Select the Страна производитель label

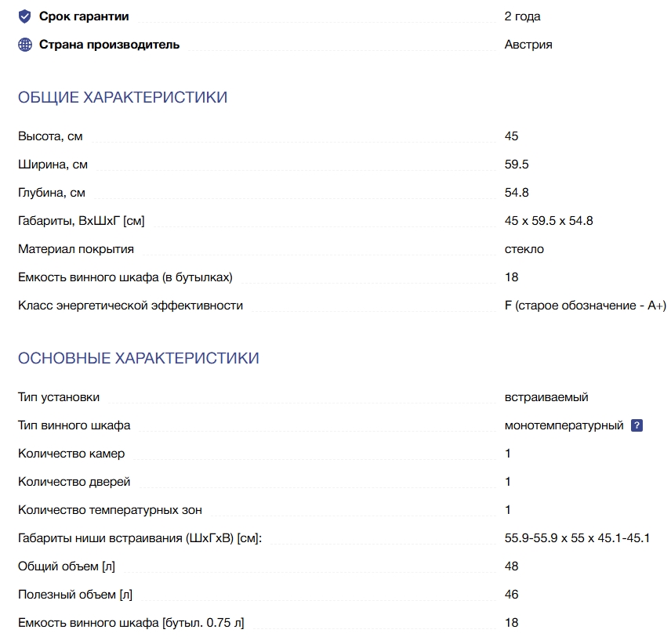point(109,45)
